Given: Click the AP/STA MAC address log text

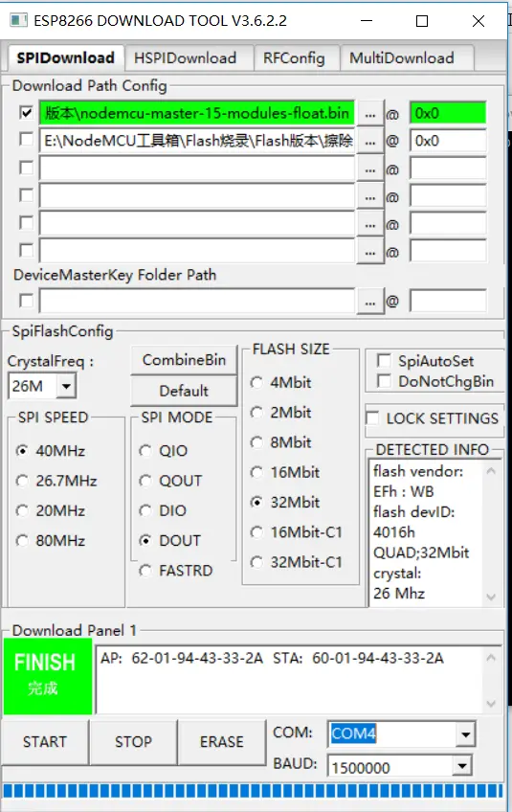Looking at the screenshot, I should [273, 658].
